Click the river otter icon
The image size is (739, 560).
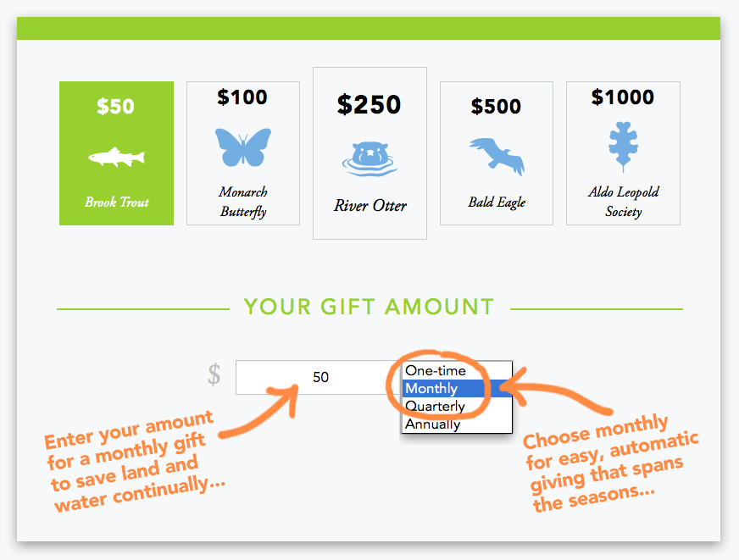click(369, 159)
